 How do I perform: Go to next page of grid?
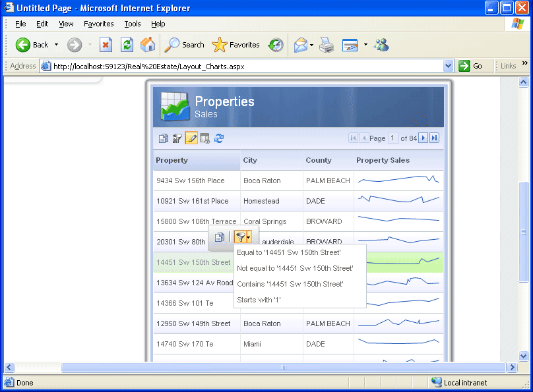coord(423,138)
